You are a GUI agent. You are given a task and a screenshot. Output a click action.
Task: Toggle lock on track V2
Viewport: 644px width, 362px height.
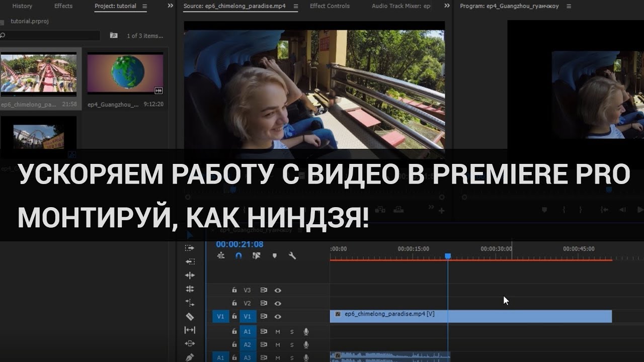pos(234,303)
